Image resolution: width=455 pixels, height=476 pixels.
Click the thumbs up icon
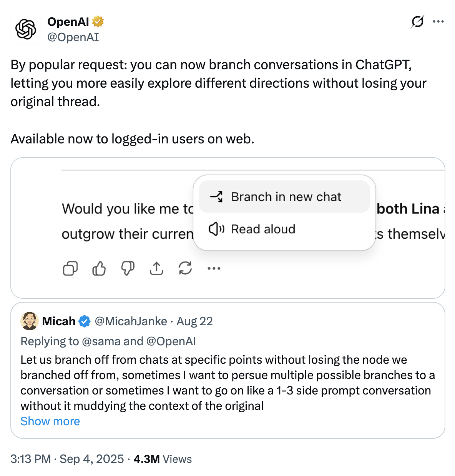point(99,268)
